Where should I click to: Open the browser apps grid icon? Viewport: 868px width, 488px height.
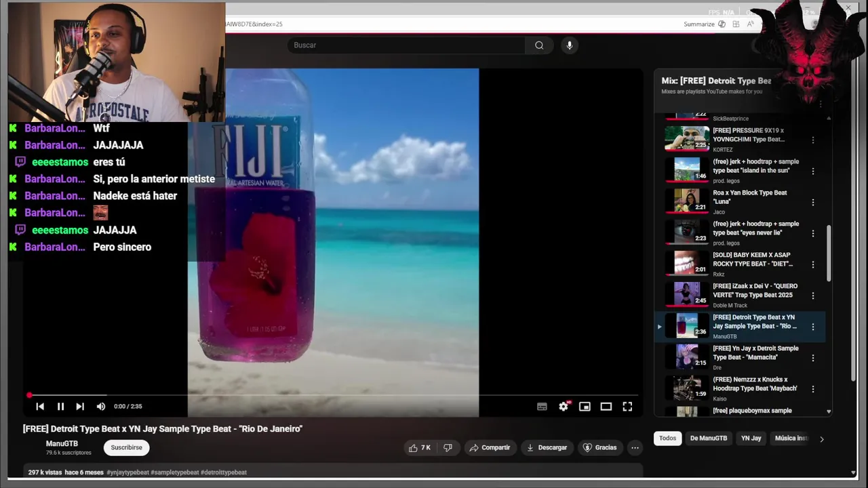(736, 24)
